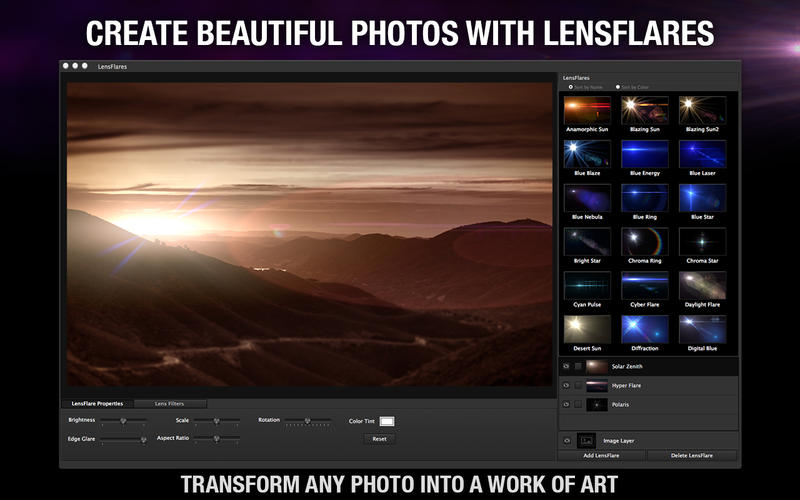Viewport: 800px width, 500px height.
Task: Select the Sort by Name radio button
Action: (x=570, y=87)
